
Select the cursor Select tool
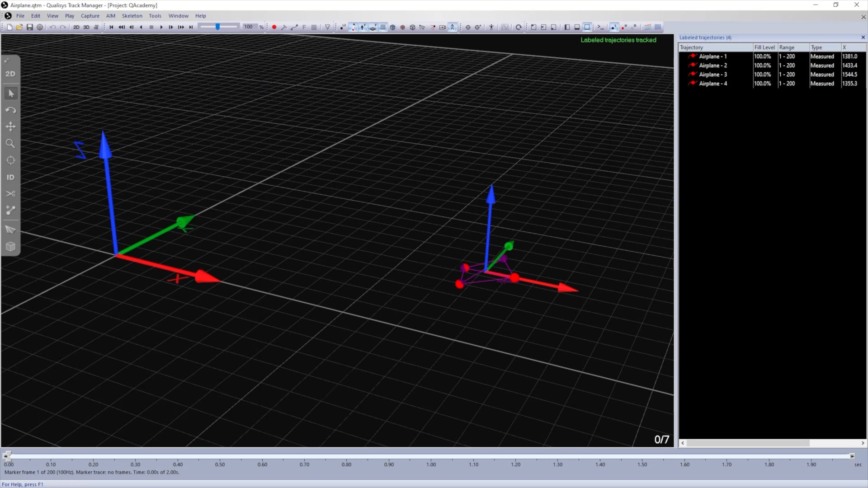[x=11, y=94]
